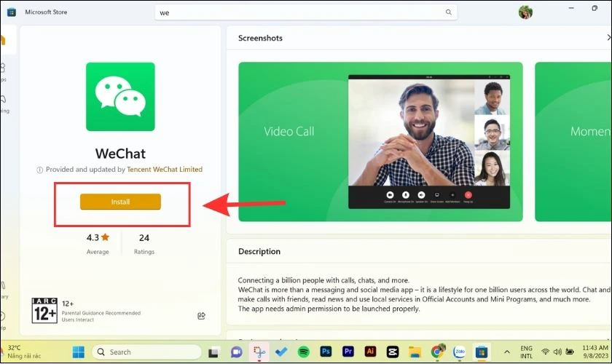This screenshot has width=612, height=364.
Task: Launch Illustrator from taskbar
Action: point(370,352)
